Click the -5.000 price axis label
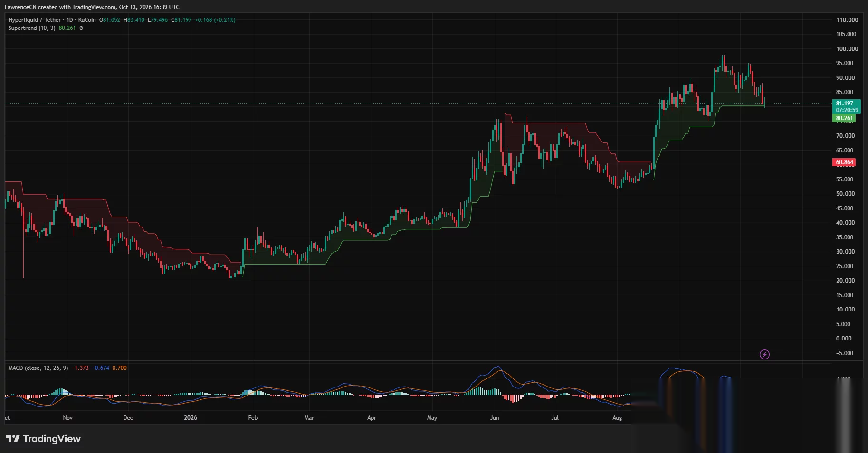Image resolution: width=868 pixels, height=453 pixels. (845, 353)
